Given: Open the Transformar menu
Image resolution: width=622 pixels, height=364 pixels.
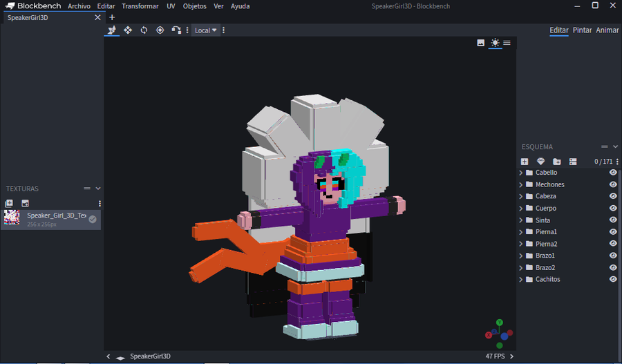Looking at the screenshot, I should [140, 6].
